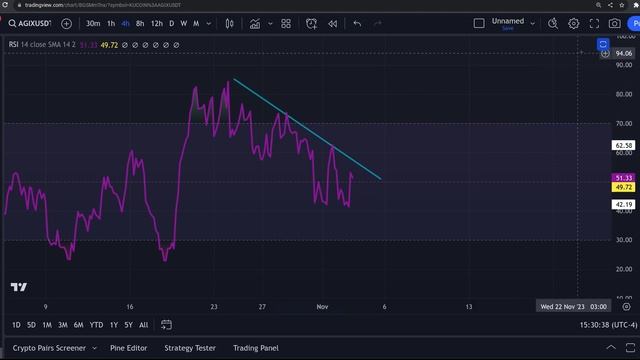Take a chart snapshot with camera icon
The height and width of the screenshot is (360, 640).
coord(615,24)
